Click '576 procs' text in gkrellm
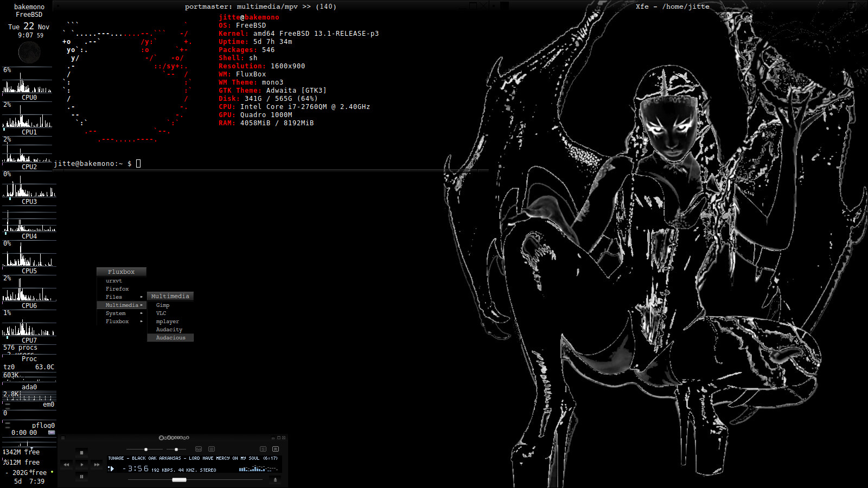Viewport: 868px width, 488px height. (20, 348)
